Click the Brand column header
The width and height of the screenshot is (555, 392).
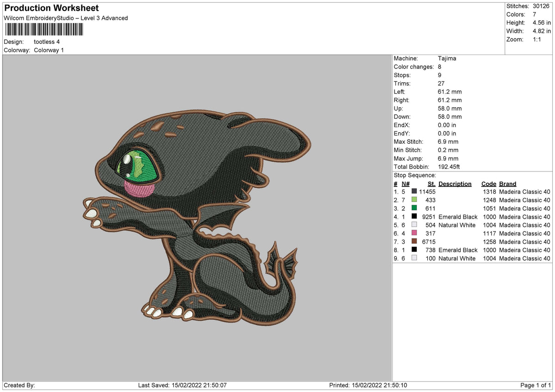pos(508,184)
